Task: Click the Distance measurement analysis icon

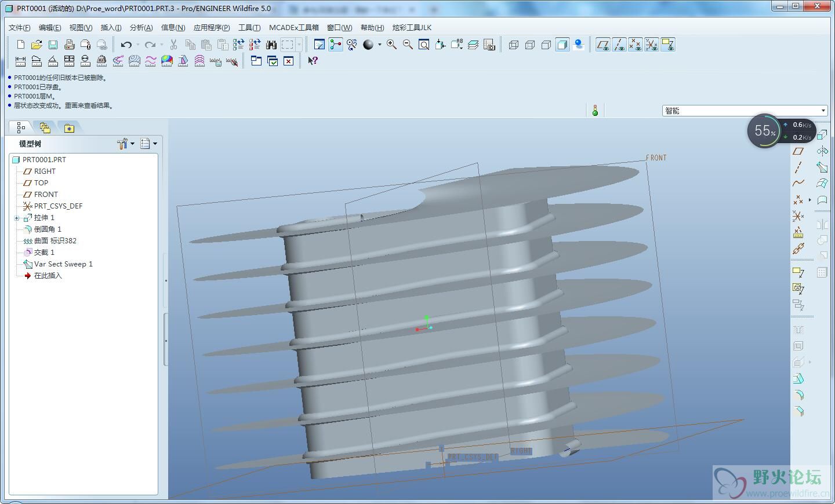Action: (x=21, y=61)
